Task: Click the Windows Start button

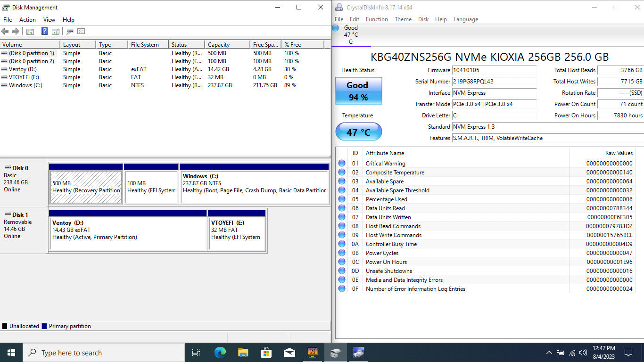Action: point(11,353)
